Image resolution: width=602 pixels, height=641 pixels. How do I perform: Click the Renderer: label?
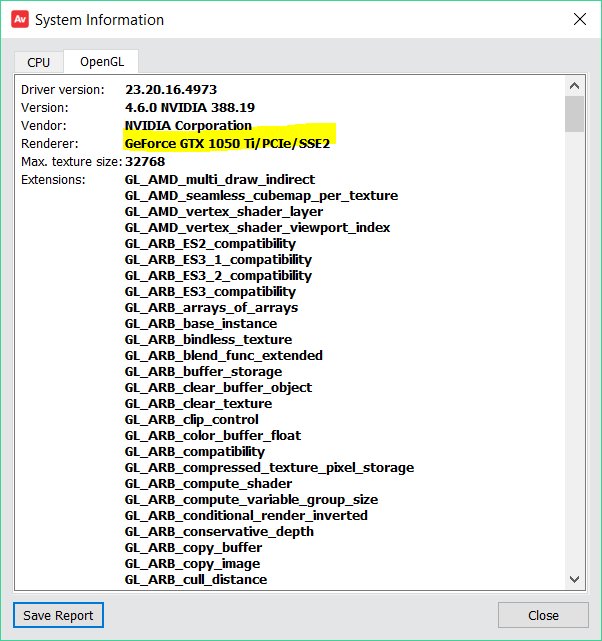click(50, 143)
